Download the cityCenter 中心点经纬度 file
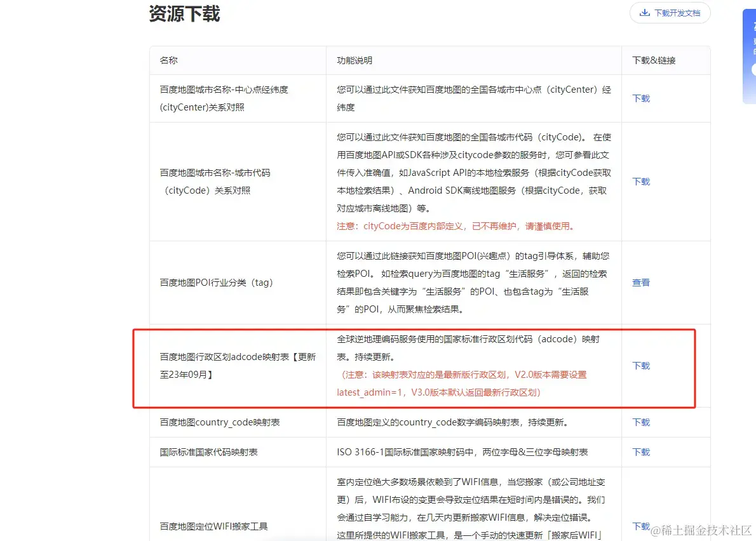This screenshot has width=756, height=541. tap(641, 98)
